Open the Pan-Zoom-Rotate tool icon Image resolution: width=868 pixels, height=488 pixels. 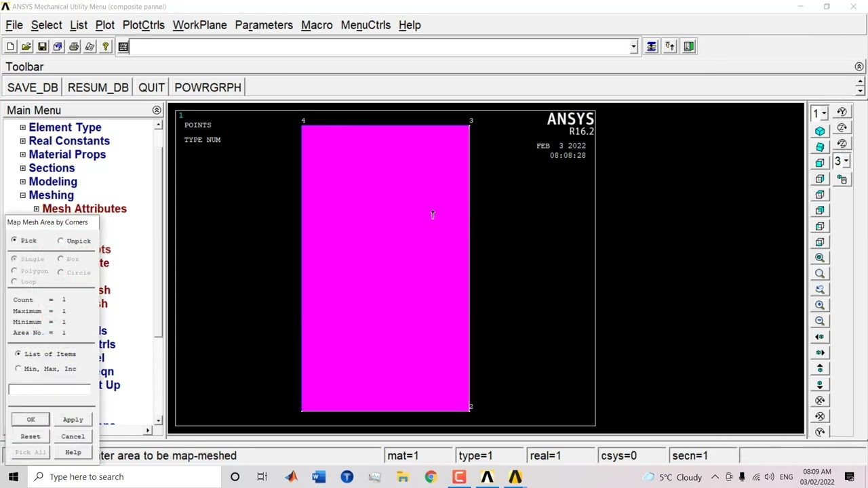58,47
